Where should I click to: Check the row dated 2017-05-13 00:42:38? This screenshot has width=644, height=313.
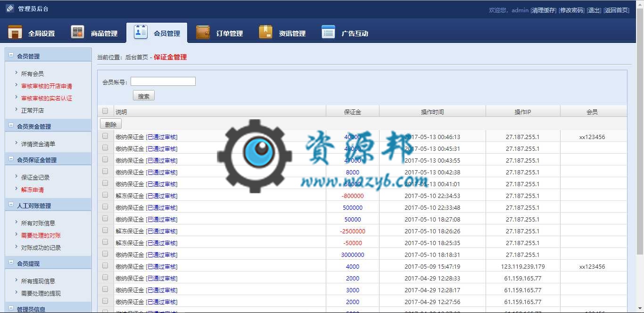pos(105,171)
